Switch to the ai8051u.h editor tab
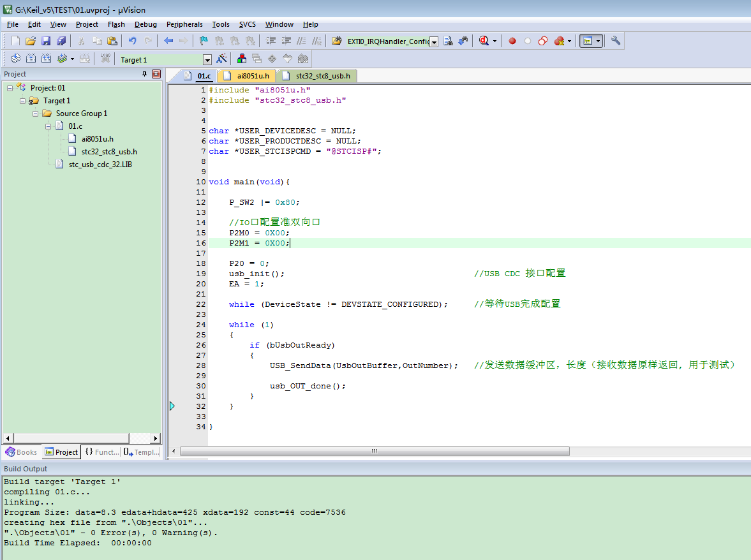 click(247, 76)
